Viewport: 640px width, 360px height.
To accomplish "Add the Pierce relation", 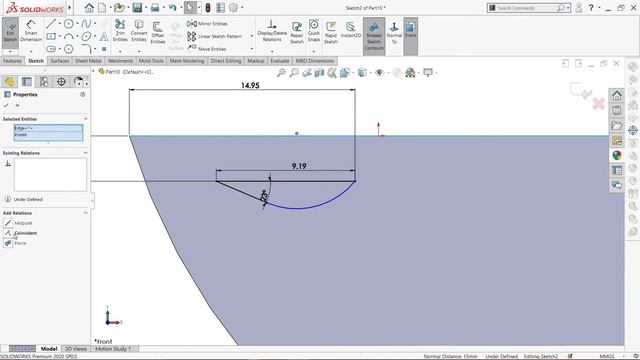I will point(16,243).
